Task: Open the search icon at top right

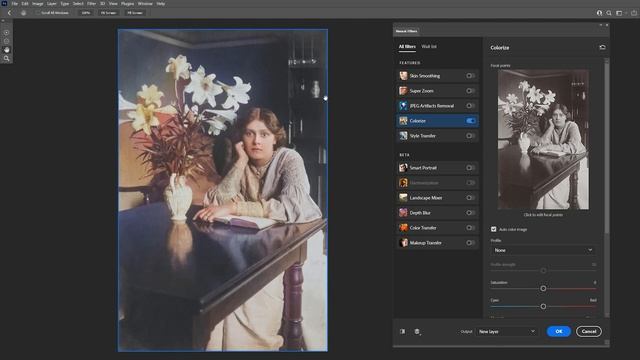Action: (x=609, y=13)
